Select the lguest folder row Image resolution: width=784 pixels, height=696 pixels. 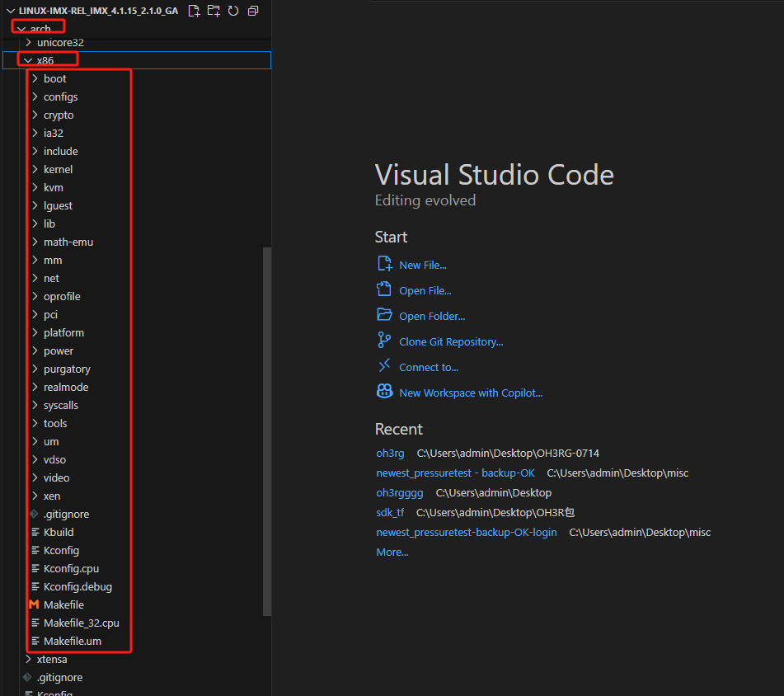coord(137,205)
